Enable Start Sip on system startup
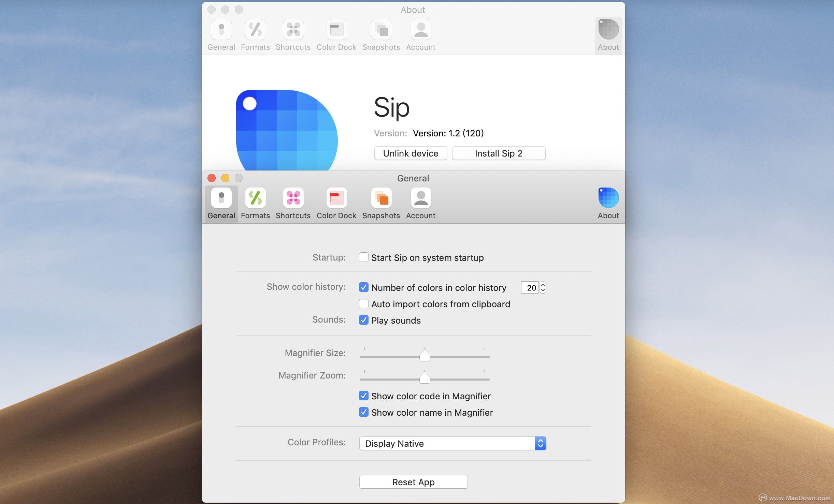The width and height of the screenshot is (834, 504). [x=364, y=257]
